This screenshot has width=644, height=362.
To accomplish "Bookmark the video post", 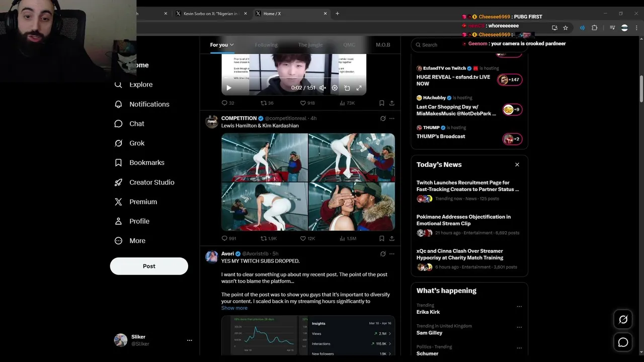I will tap(381, 103).
